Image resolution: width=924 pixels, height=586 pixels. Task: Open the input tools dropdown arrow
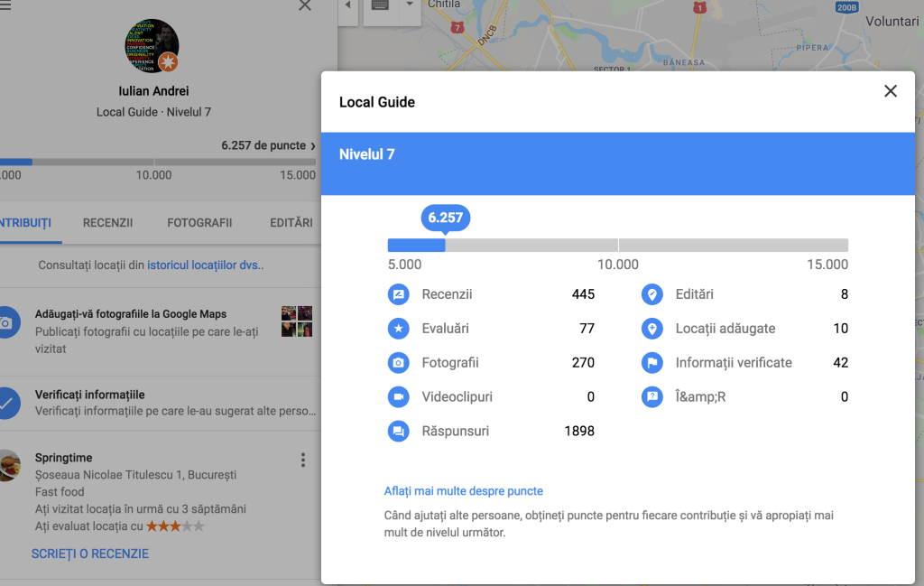click(x=410, y=5)
